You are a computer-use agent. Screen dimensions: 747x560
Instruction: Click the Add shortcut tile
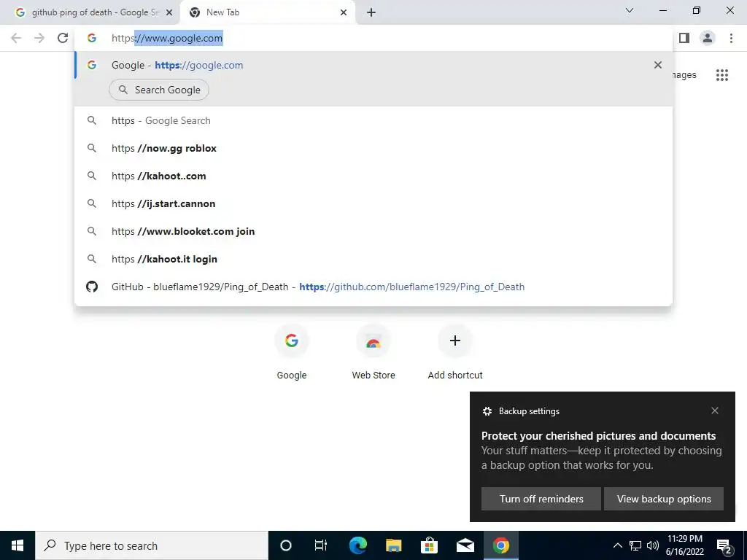click(x=455, y=352)
